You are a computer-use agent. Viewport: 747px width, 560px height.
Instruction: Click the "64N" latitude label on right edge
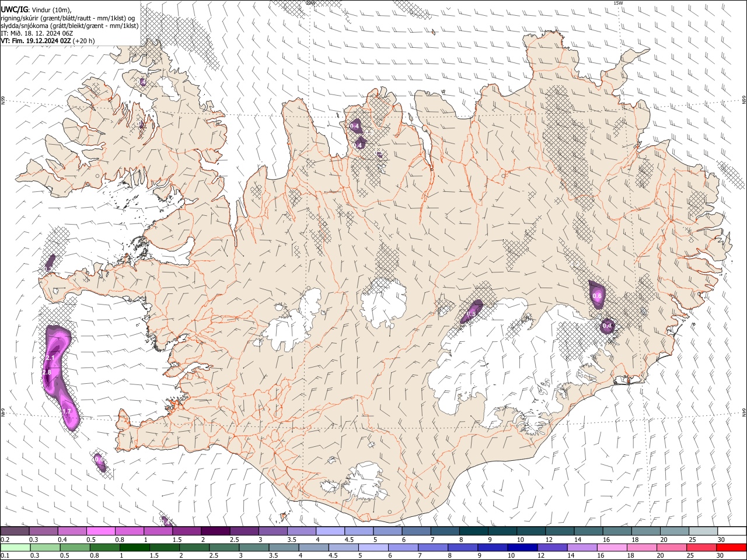coord(744,412)
